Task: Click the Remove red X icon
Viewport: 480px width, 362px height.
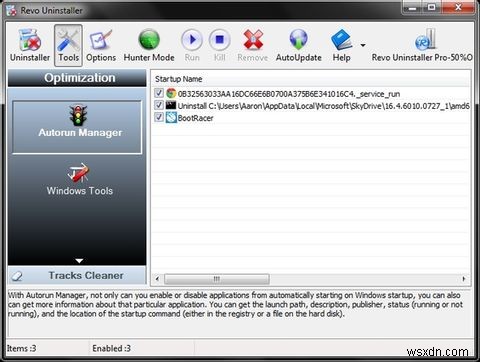Action: coord(253,40)
